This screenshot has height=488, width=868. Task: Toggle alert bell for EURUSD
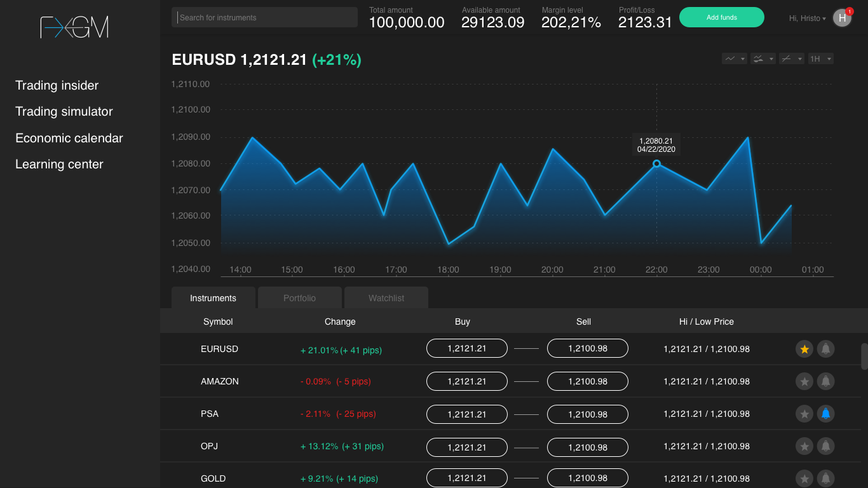click(x=825, y=349)
